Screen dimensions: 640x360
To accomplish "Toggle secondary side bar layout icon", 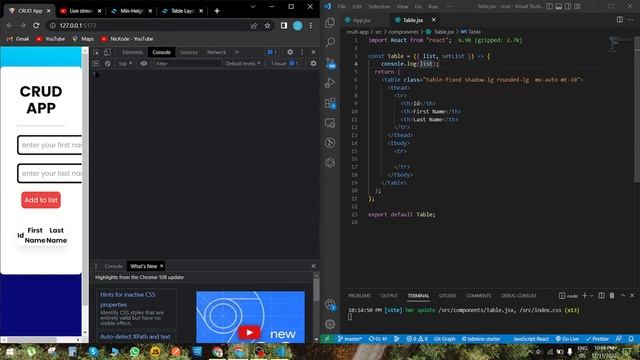I will (568, 6).
